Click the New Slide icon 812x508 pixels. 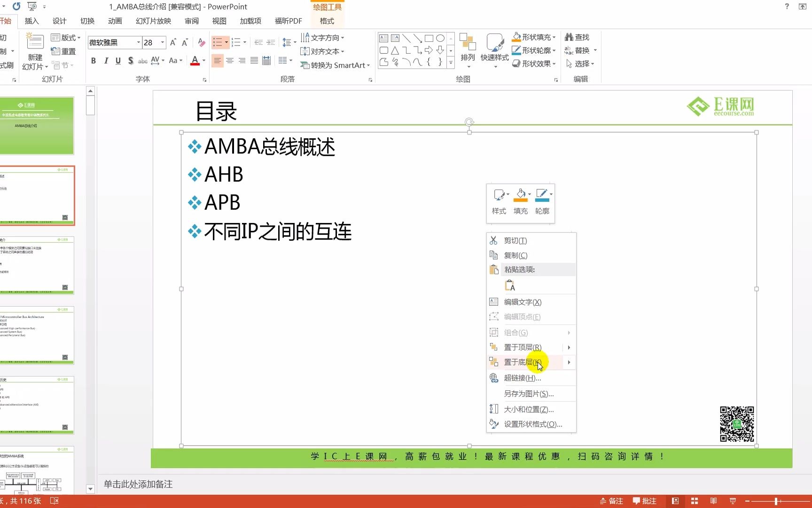click(35, 42)
